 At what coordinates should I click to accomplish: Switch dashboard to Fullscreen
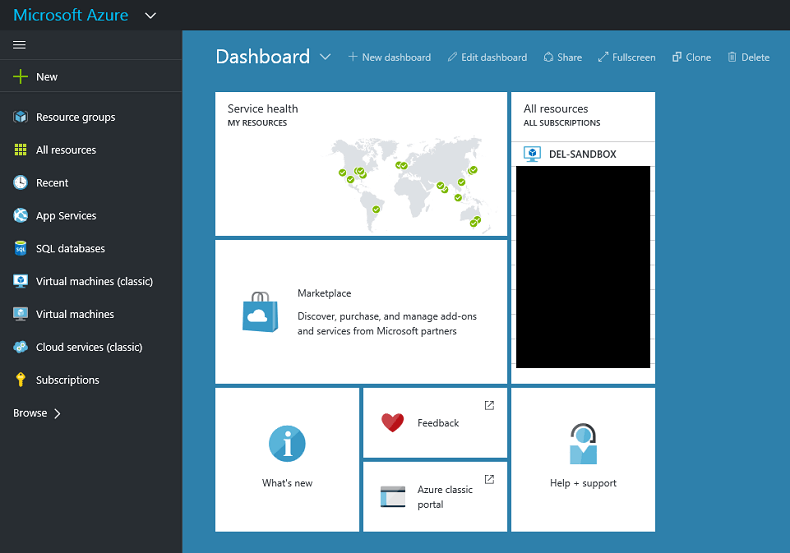point(627,57)
